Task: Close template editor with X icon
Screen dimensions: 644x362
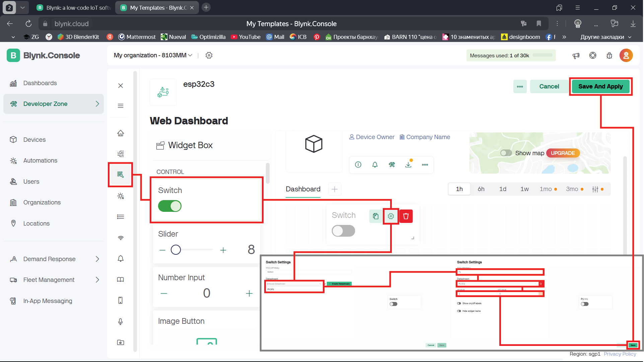Action: click(x=121, y=86)
